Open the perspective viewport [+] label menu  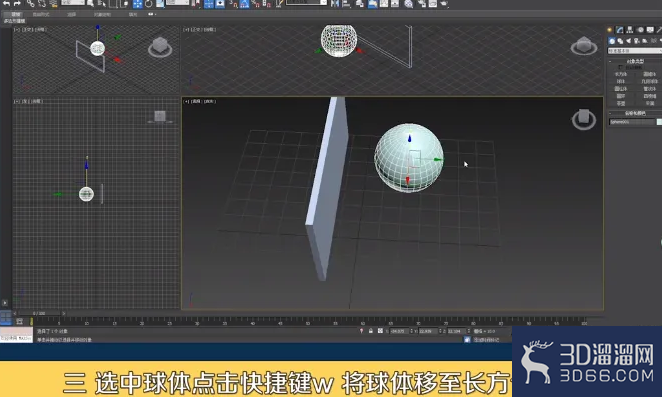[187, 101]
